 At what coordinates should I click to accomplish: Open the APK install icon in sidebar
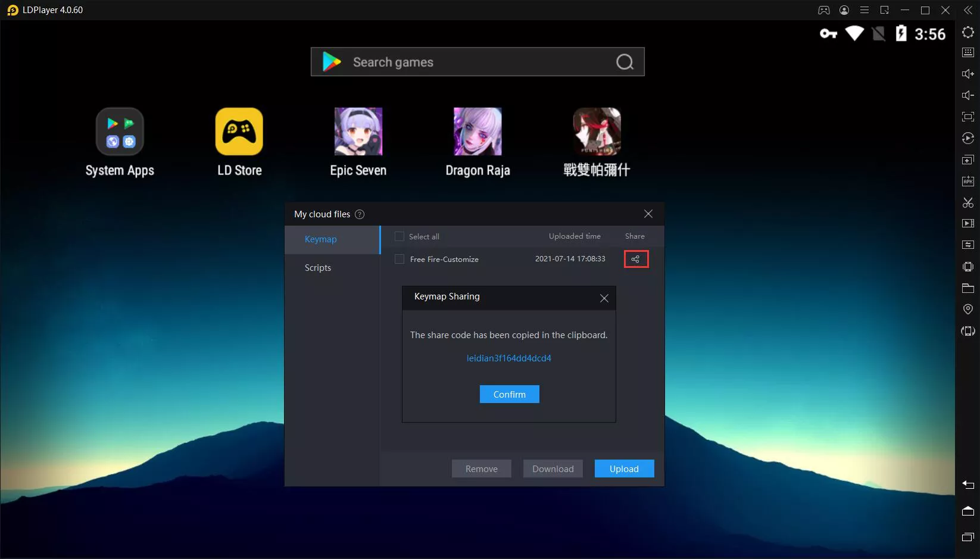[x=968, y=181]
